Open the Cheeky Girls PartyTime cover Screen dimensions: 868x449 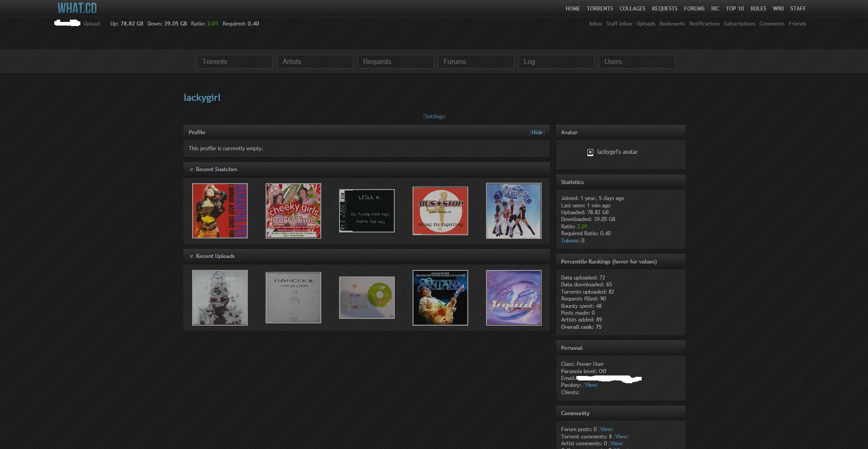293,211
